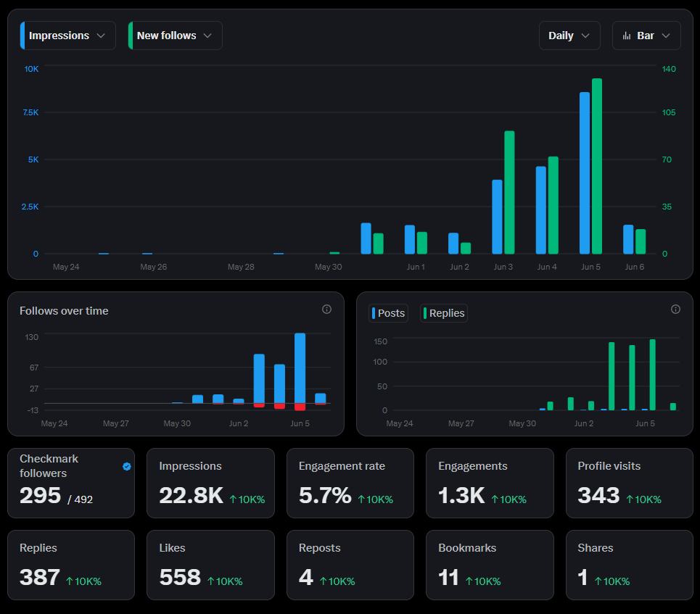The image size is (700, 614).
Task: Click the 'Follows over time' heading
Action: (x=64, y=311)
